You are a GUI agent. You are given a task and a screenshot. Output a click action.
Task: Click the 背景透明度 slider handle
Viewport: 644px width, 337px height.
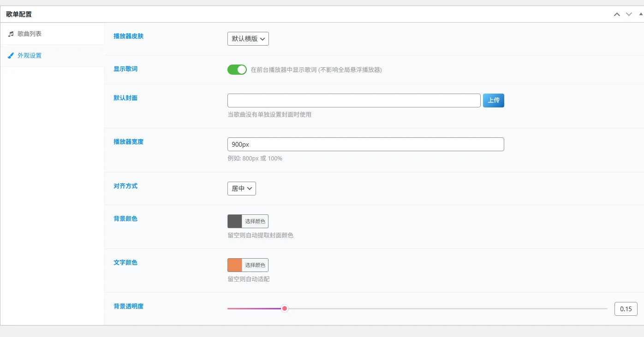[x=284, y=308]
